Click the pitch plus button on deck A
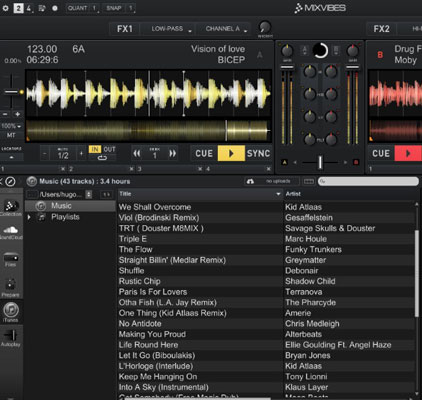Screen dimensions: 422x400 click(x=17, y=114)
